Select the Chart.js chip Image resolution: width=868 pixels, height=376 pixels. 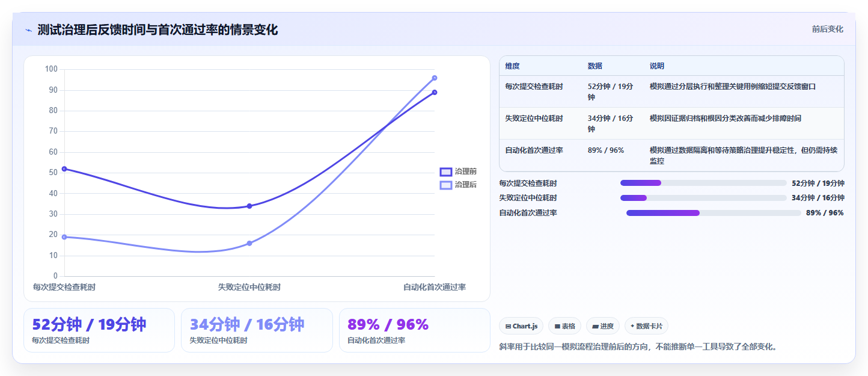tap(521, 326)
